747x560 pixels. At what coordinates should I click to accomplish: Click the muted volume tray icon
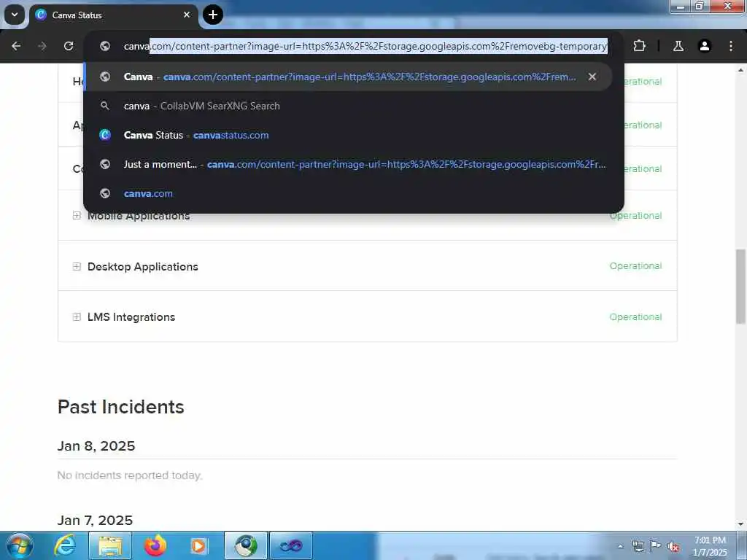coord(673,547)
